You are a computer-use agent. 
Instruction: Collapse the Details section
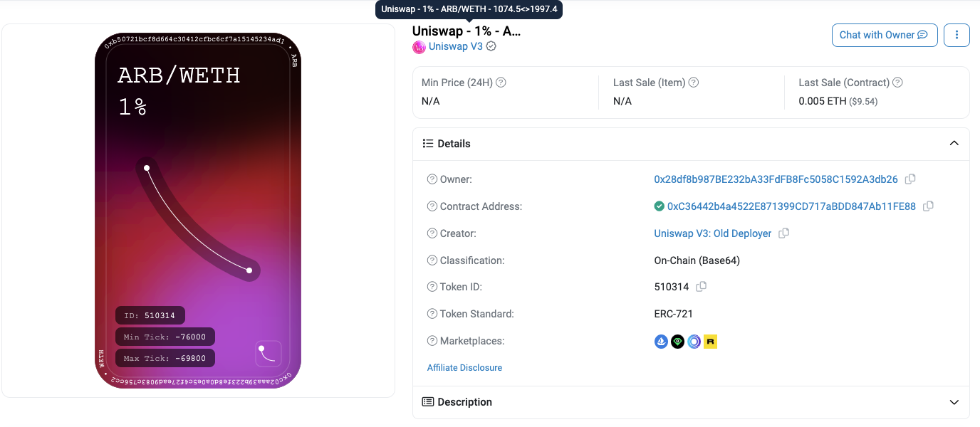point(954,144)
